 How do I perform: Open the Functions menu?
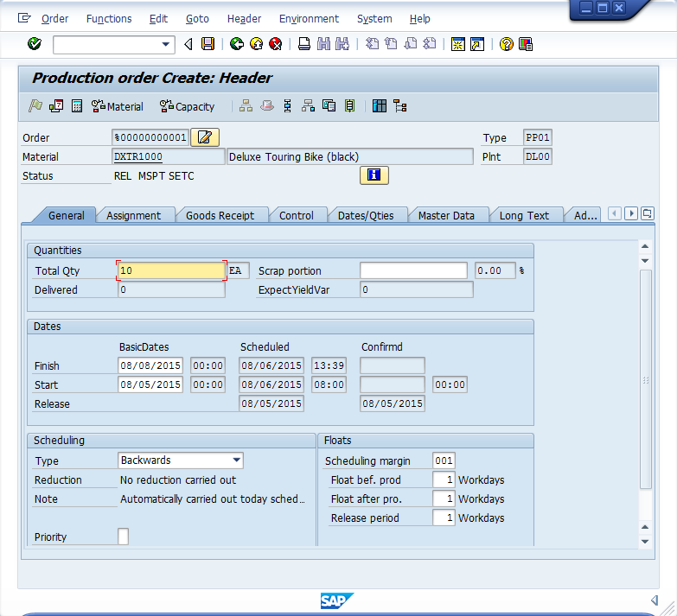109,18
